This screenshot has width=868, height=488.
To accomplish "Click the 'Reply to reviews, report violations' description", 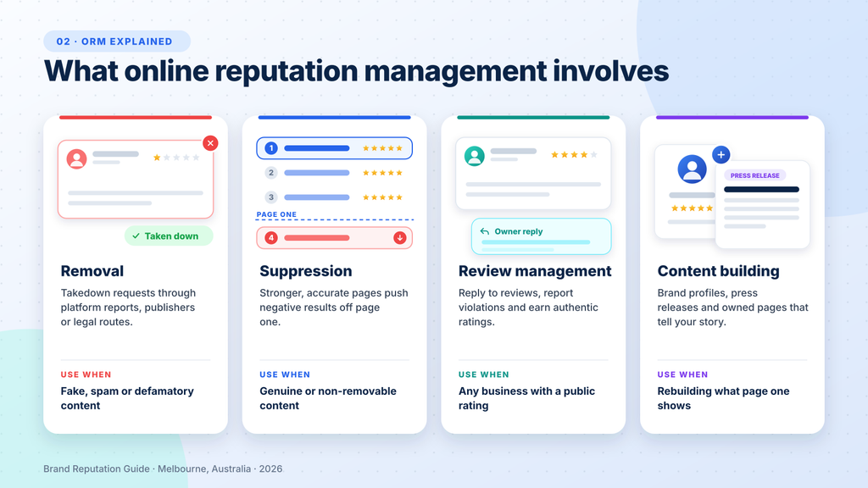I will 528,308.
